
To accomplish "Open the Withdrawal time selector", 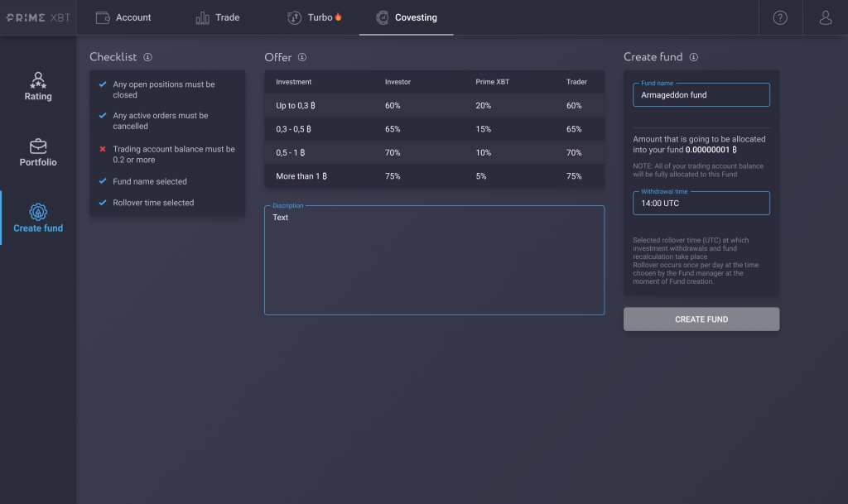I will click(x=701, y=203).
